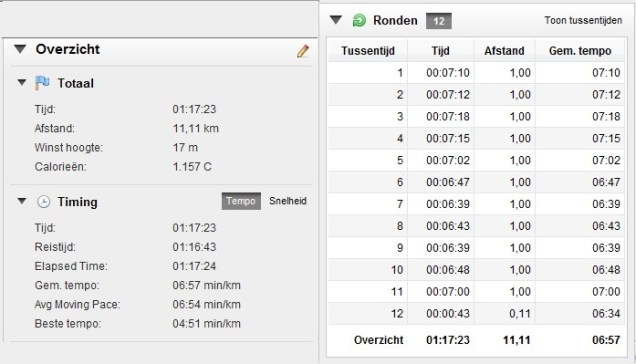The height and width of the screenshot is (364, 636).
Task: Click summary average pace 06:57
Action: (606, 340)
